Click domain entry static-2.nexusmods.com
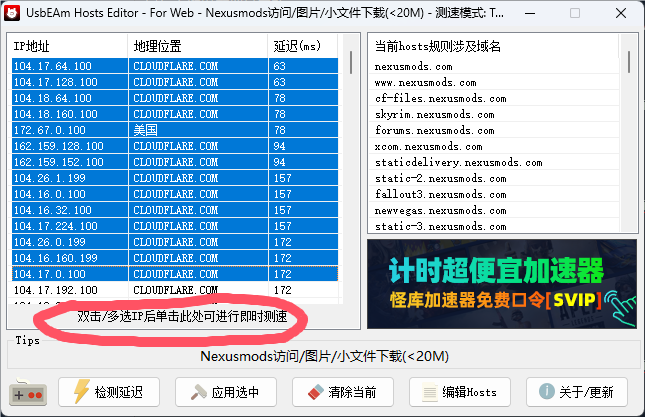This screenshot has height=417, width=645. tap(494, 179)
